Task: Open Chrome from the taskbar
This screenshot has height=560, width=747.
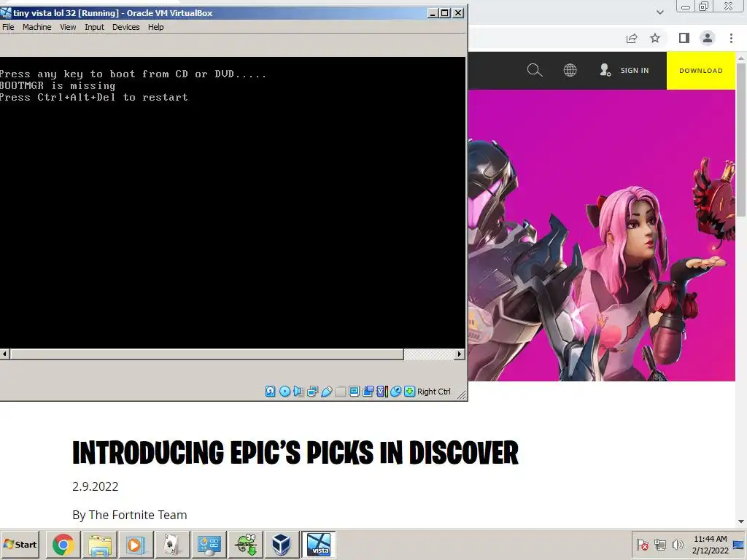Action: click(63, 544)
